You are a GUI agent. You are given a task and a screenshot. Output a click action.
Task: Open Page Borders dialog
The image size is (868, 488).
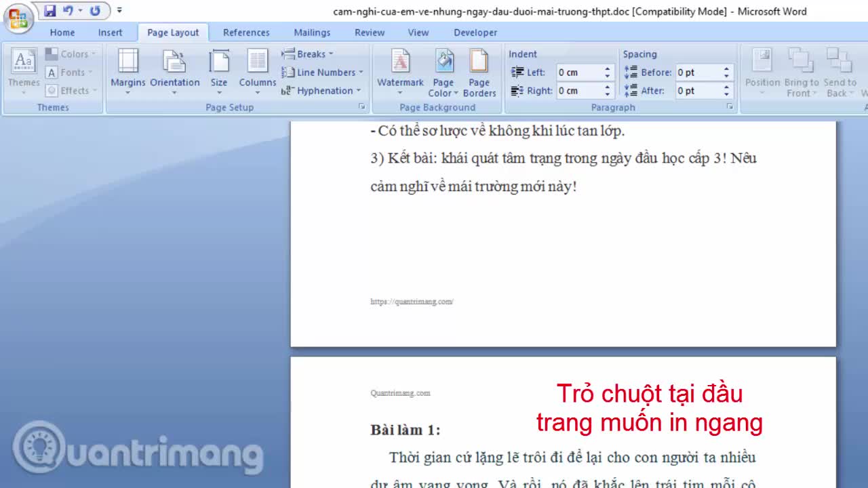pyautogui.click(x=479, y=73)
